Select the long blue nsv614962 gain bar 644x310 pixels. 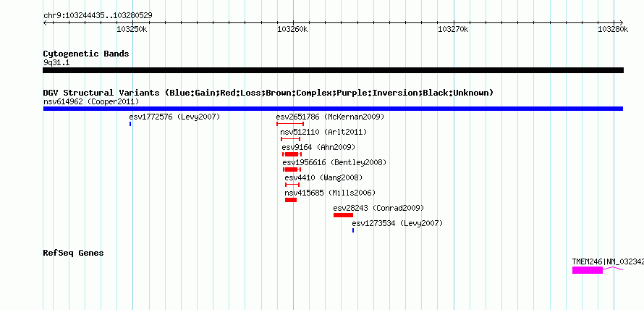coord(333,109)
